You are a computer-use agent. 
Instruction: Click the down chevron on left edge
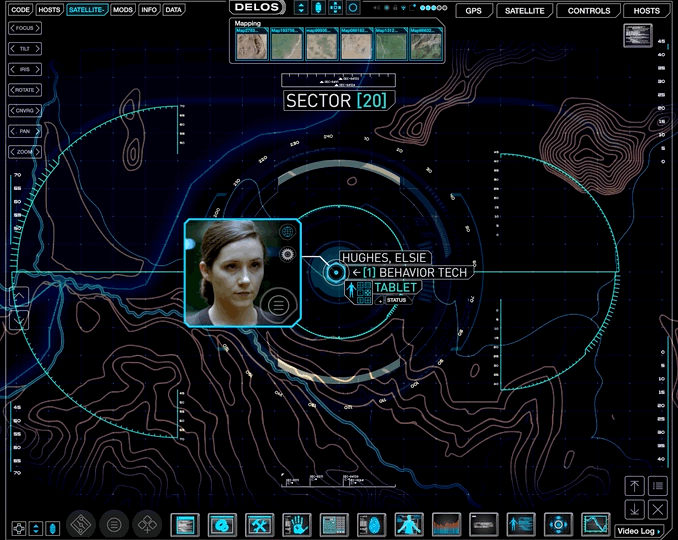tap(19, 320)
